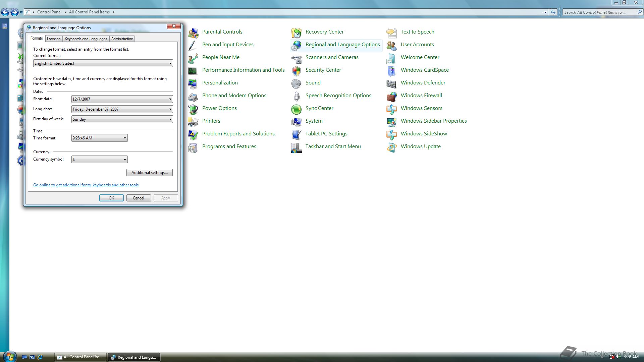Open address bar history dropdown arrow
The height and width of the screenshot is (362, 644).
[545, 12]
